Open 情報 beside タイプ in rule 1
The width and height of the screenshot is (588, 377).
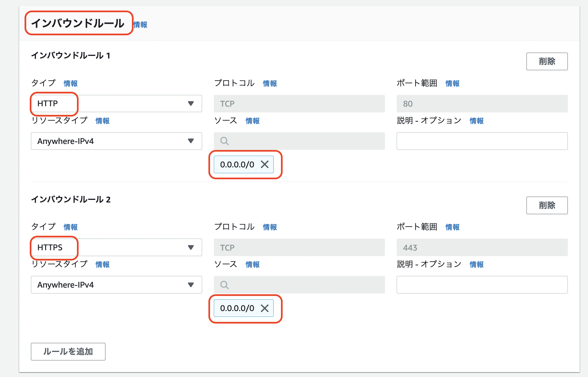tap(70, 84)
